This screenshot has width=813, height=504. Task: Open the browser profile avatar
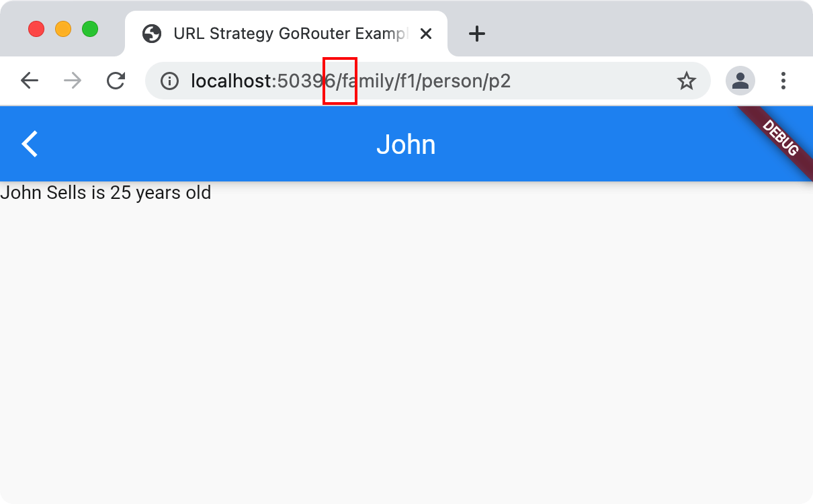[740, 81]
